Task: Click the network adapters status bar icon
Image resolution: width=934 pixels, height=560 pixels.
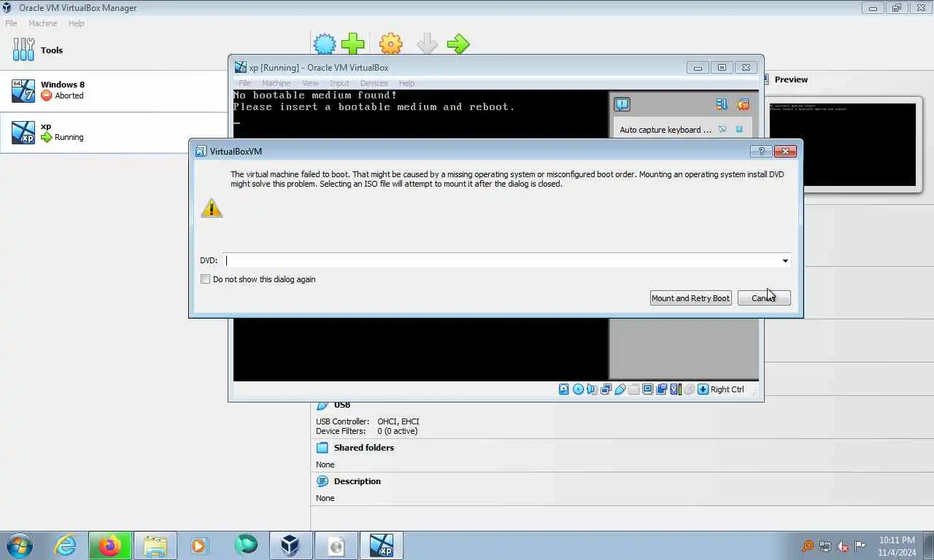Action: click(606, 389)
